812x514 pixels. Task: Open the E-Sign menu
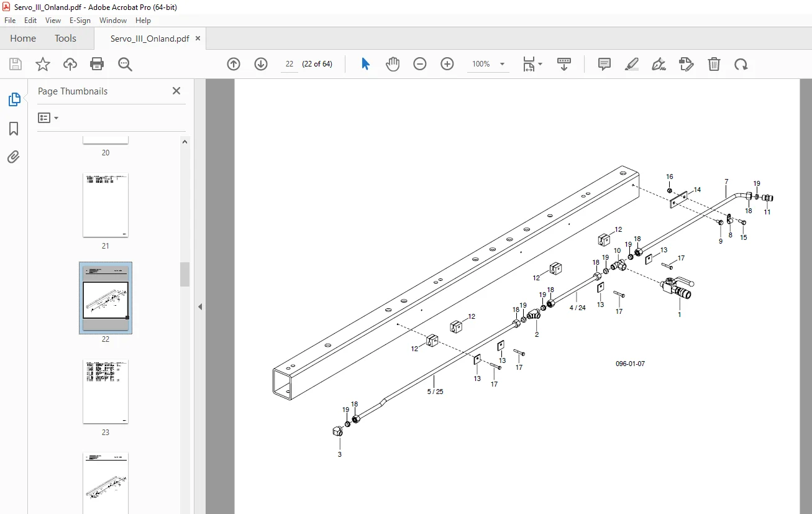coord(80,21)
